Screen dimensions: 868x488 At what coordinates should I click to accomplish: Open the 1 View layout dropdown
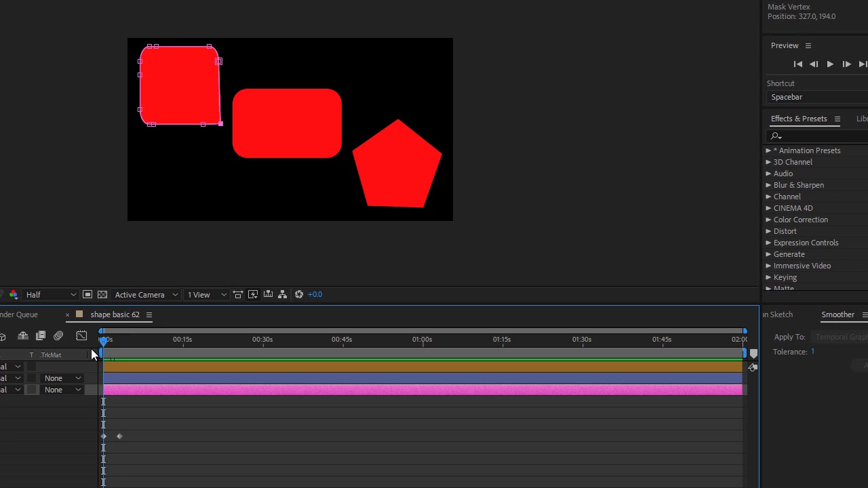pos(206,295)
